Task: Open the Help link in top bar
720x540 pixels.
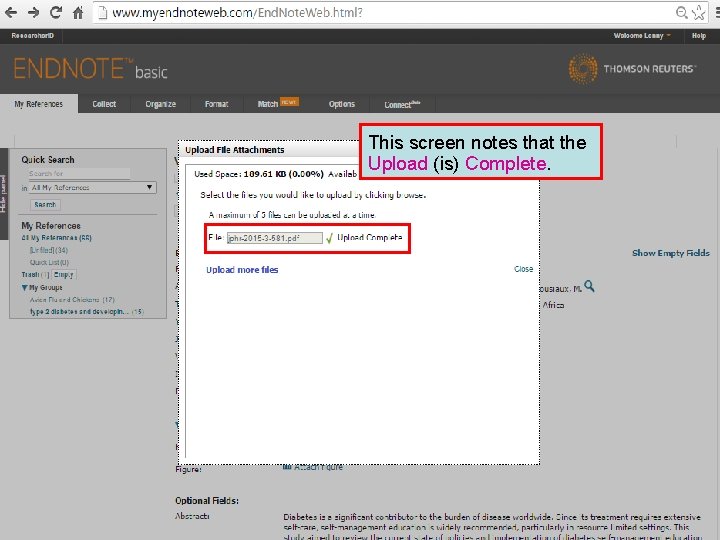Action: tap(698, 36)
